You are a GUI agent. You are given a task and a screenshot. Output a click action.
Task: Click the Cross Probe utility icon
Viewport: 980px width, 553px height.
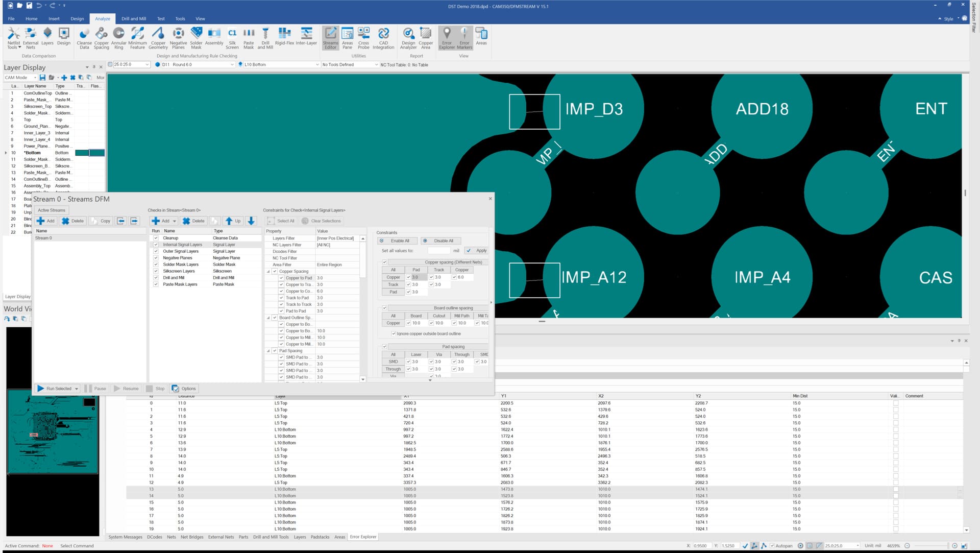(363, 36)
